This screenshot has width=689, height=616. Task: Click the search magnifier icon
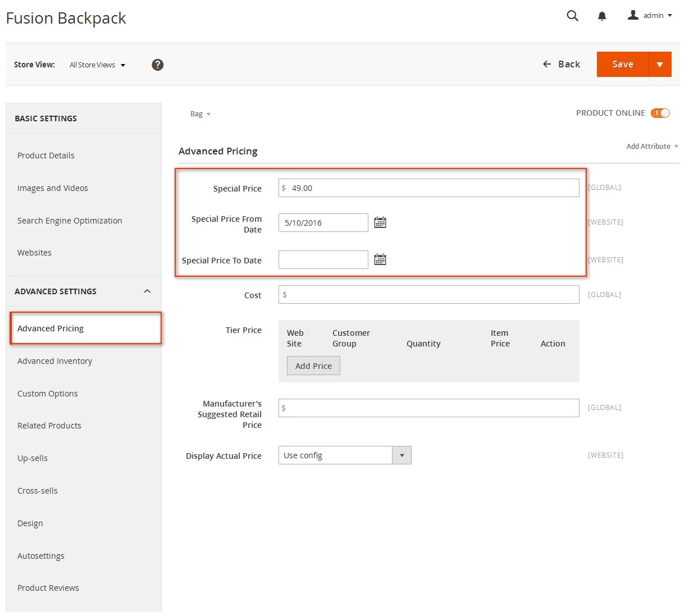tap(572, 16)
